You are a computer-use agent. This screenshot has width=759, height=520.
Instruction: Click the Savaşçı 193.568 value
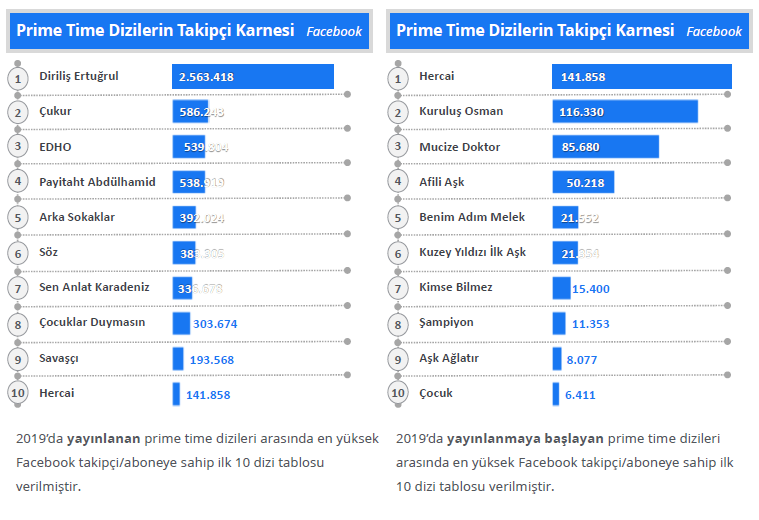click(x=212, y=360)
